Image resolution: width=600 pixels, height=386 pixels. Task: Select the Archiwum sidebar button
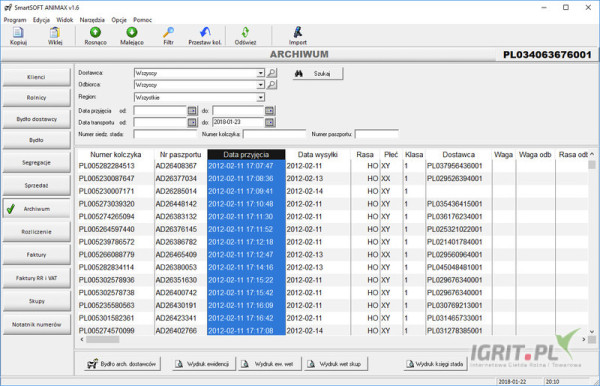pyautogui.click(x=36, y=209)
